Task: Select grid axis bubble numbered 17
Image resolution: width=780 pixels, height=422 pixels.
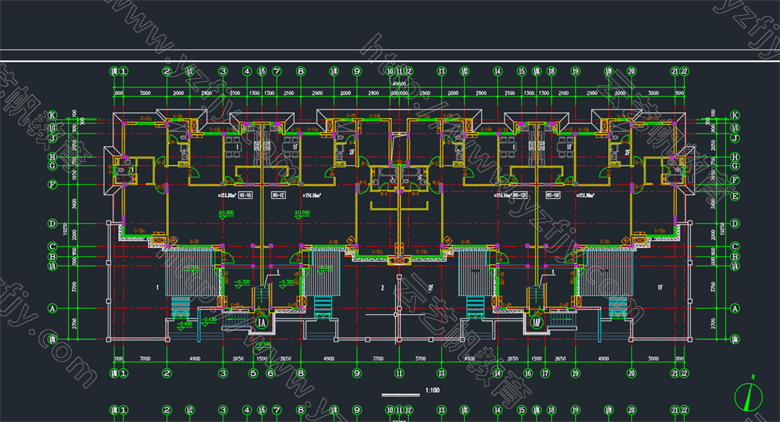Action: (545, 373)
